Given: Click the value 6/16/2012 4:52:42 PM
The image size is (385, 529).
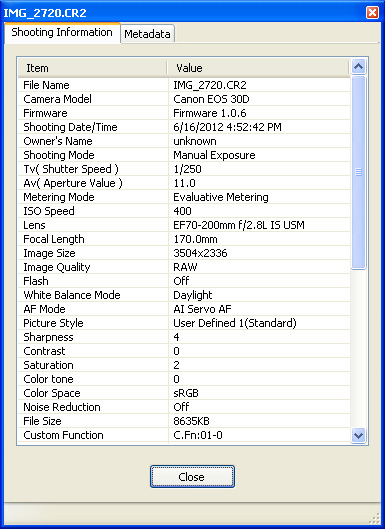Looking at the screenshot, I should [227, 127].
